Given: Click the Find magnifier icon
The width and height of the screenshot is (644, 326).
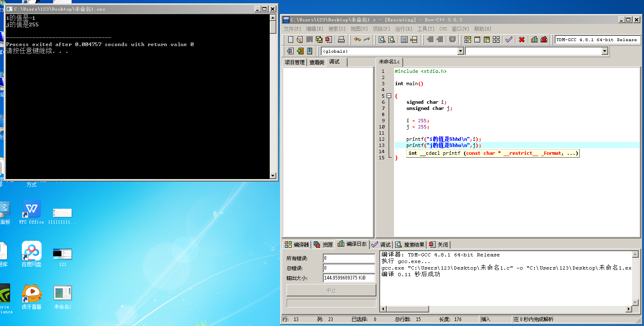Looking at the screenshot, I should 382,40.
